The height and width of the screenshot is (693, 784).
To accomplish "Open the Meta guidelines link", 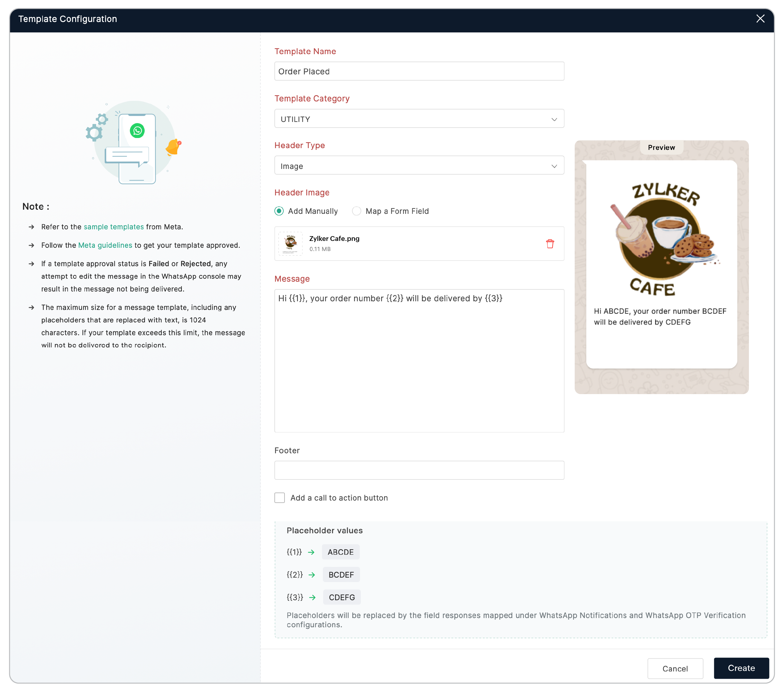I will point(105,245).
